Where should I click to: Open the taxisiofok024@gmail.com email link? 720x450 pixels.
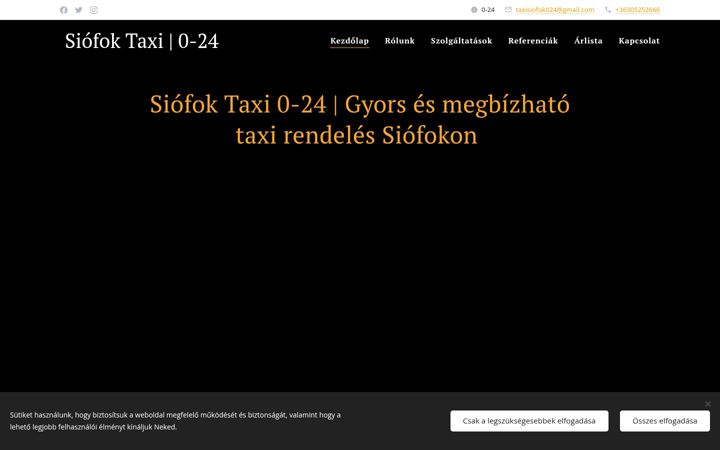pos(555,10)
